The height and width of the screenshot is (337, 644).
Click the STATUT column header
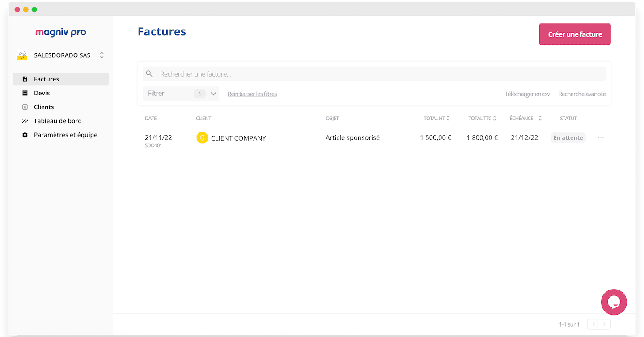coord(568,119)
